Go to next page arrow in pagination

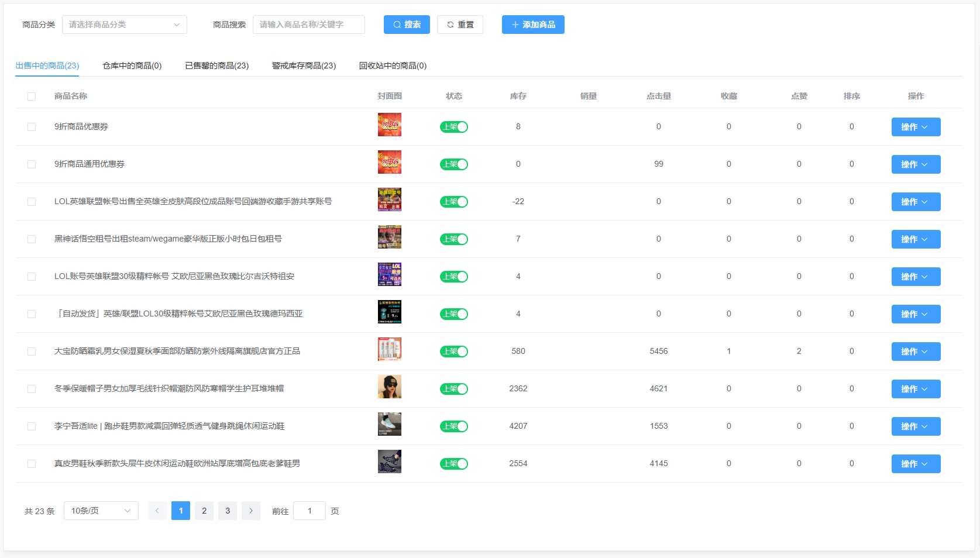coord(251,511)
